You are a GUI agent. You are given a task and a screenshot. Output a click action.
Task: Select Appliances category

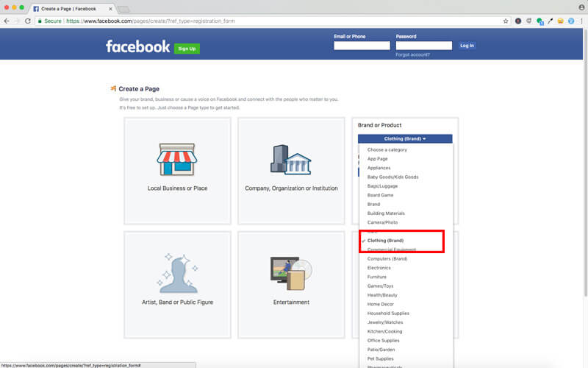(x=379, y=168)
